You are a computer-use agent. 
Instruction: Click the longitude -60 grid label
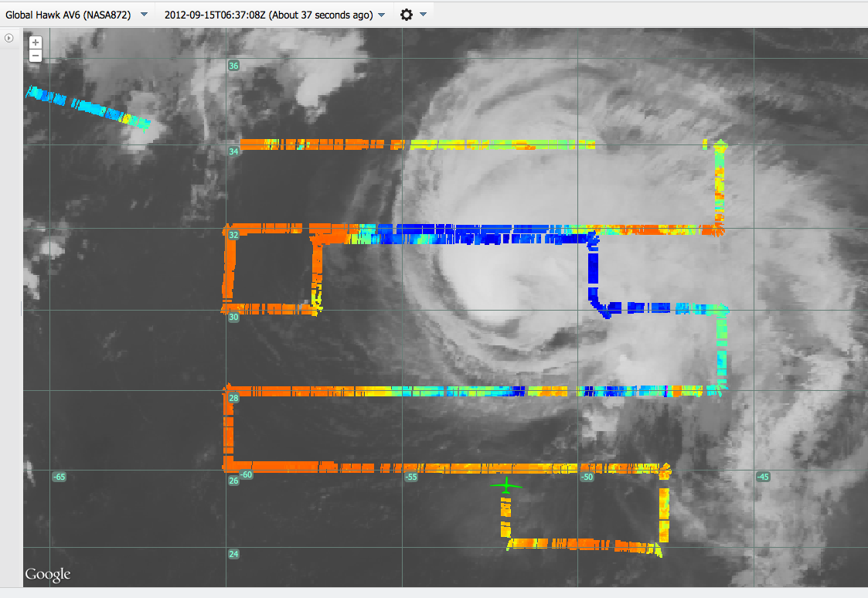247,475
